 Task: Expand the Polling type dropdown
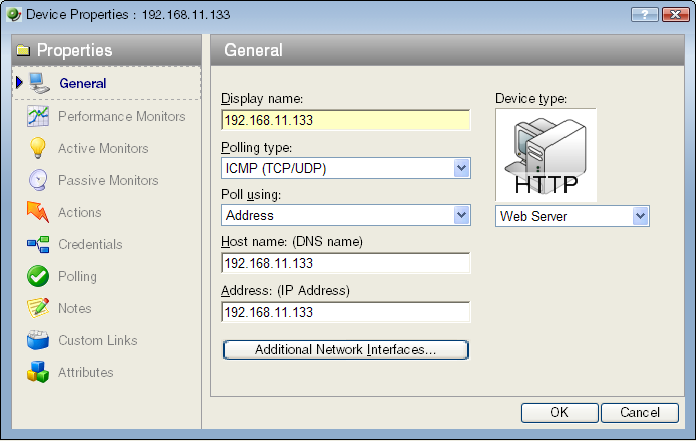[461, 168]
